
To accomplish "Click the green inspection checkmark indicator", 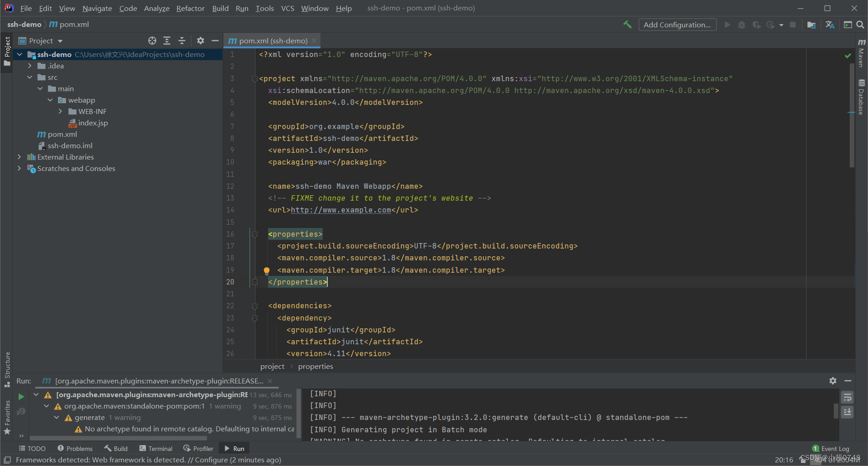I will click(847, 56).
